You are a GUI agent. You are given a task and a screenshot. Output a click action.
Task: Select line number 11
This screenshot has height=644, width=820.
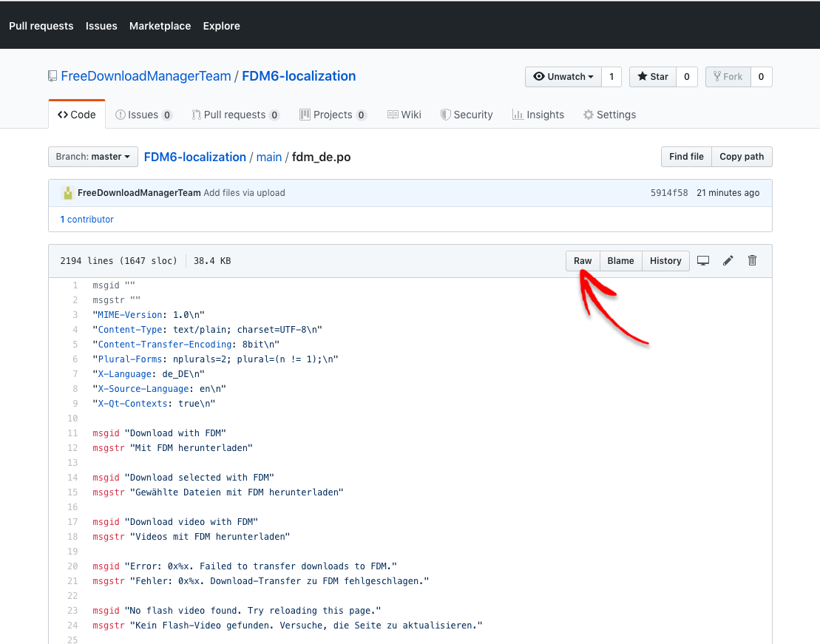(72, 433)
